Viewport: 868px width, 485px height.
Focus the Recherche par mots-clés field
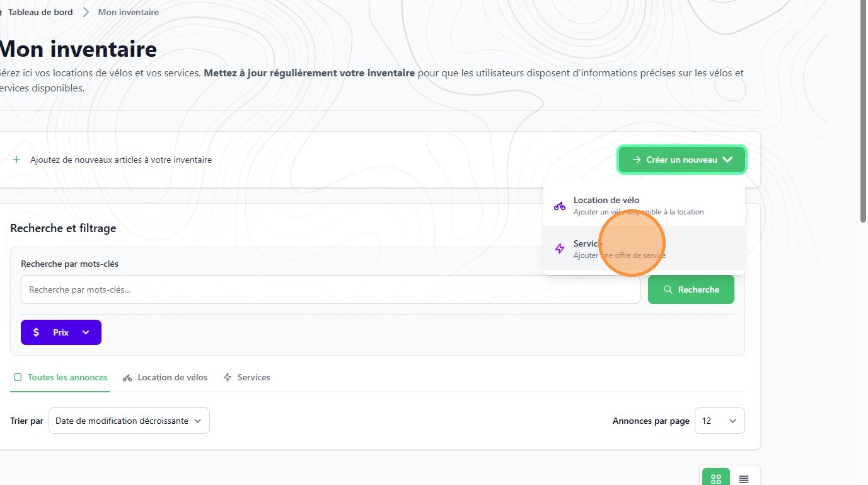tap(330, 289)
